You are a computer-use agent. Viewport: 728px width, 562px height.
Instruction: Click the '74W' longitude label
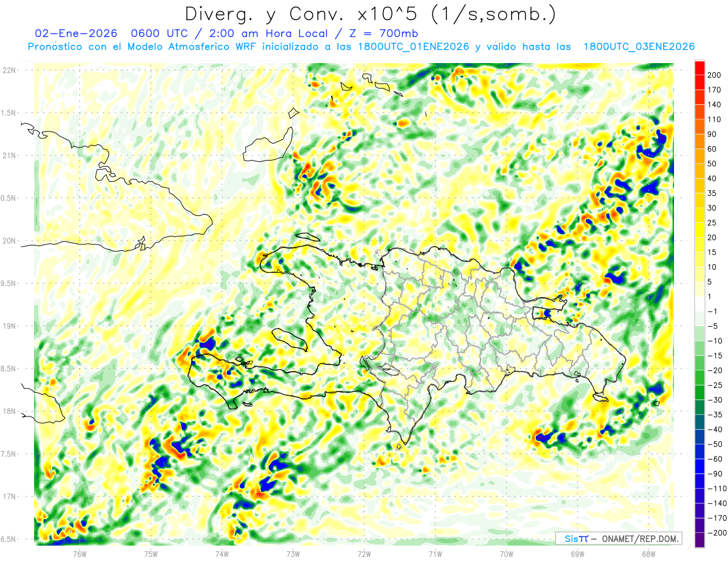[222, 554]
